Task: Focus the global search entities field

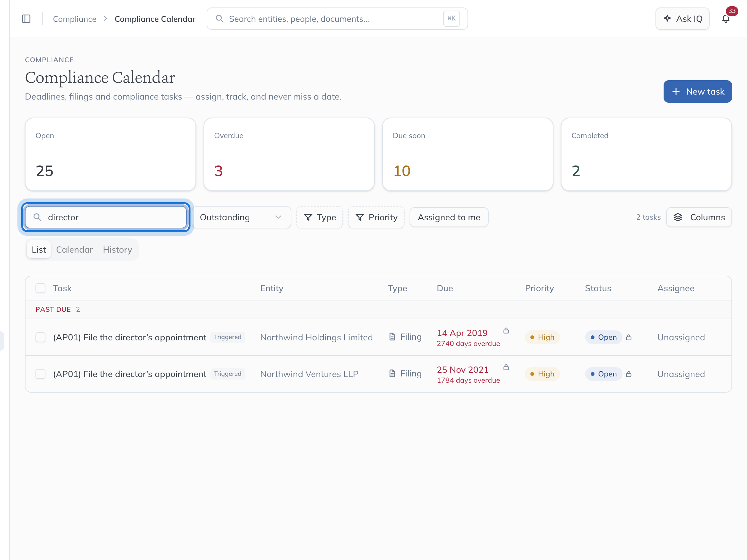Action: [337, 19]
